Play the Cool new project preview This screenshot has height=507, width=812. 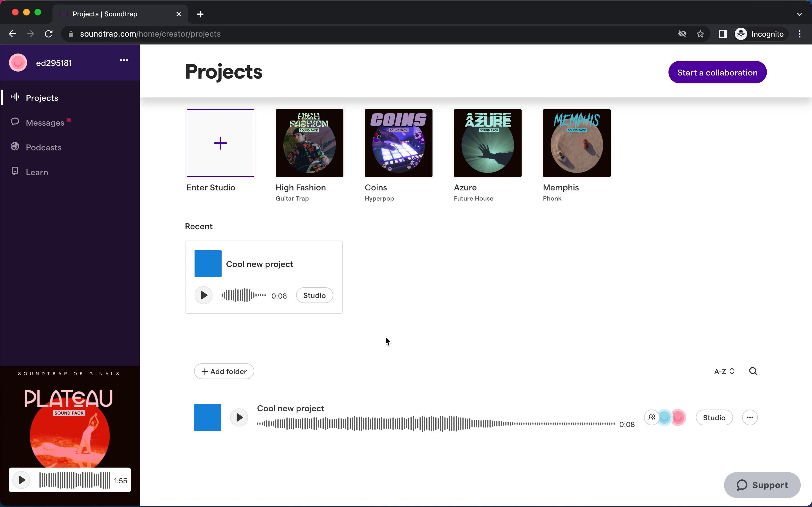(x=204, y=295)
